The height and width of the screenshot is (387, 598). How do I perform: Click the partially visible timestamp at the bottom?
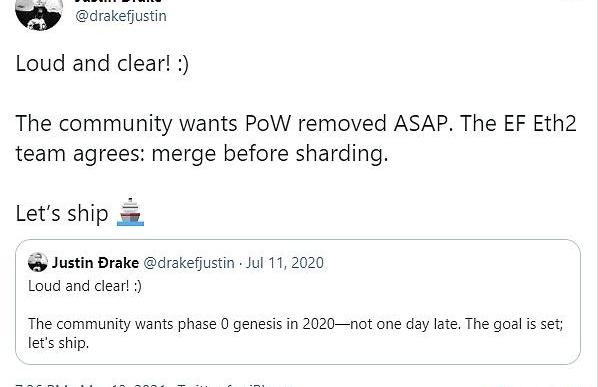click(92, 385)
